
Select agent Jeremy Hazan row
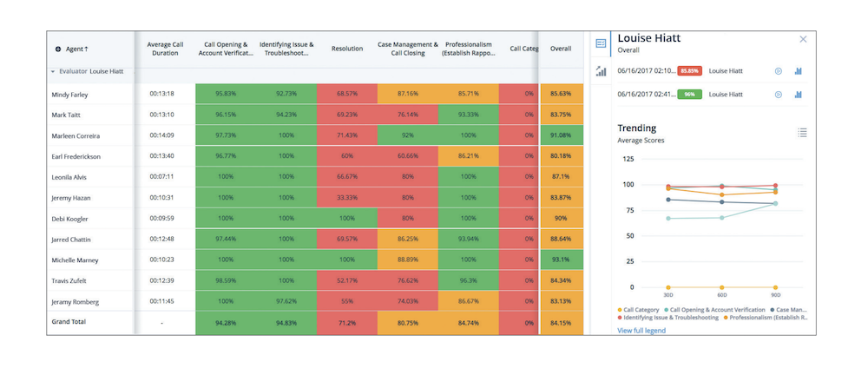pyautogui.click(x=69, y=198)
